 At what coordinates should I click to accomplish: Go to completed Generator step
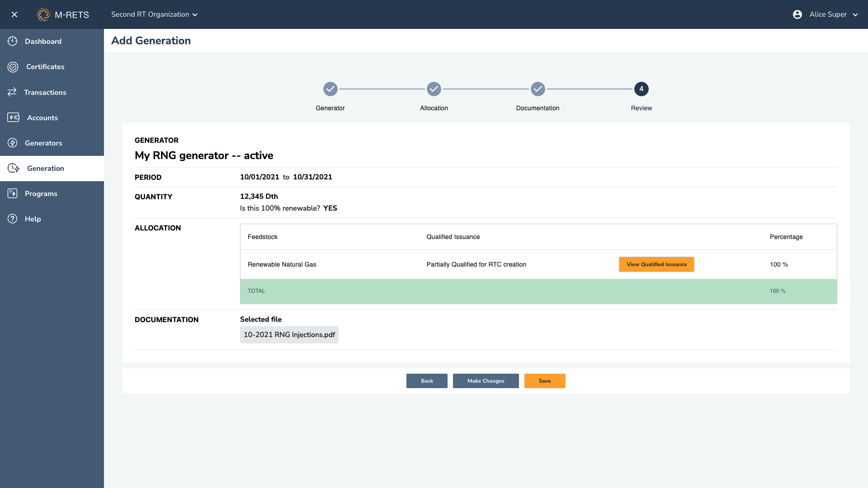pyautogui.click(x=330, y=89)
